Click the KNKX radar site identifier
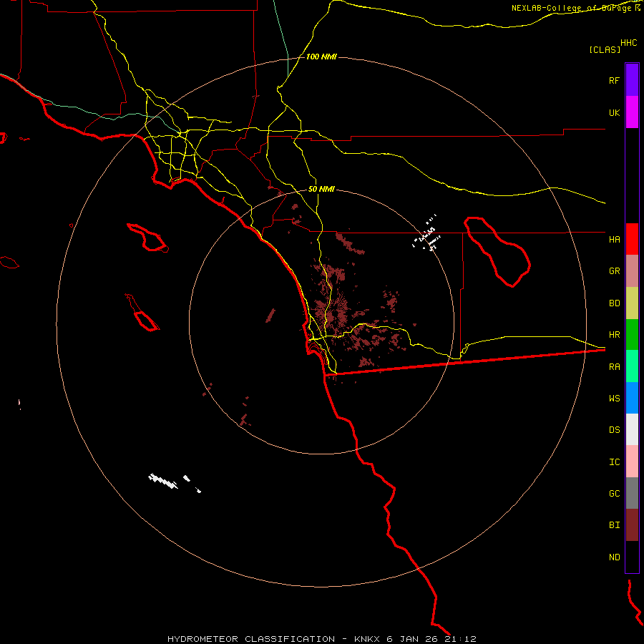The height and width of the screenshot is (644, 644). [367, 639]
